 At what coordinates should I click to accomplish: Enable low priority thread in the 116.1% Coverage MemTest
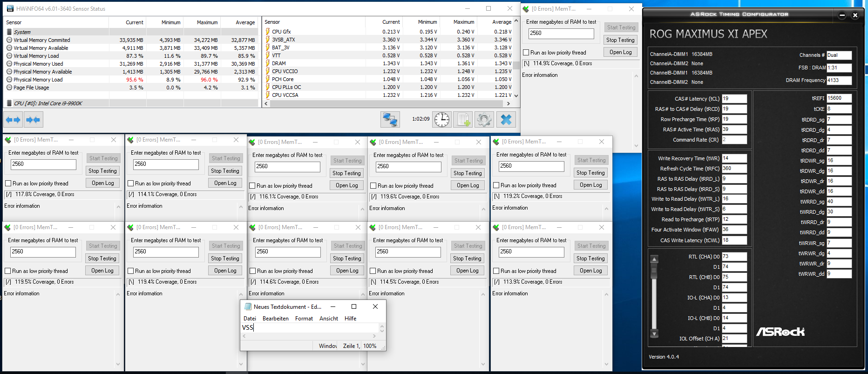[x=252, y=186]
